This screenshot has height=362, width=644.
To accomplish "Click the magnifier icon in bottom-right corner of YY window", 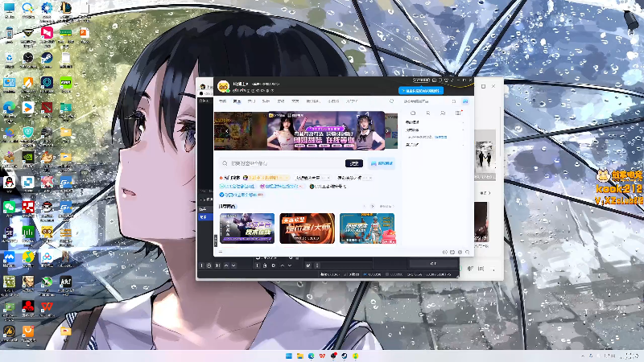I will 468,252.
